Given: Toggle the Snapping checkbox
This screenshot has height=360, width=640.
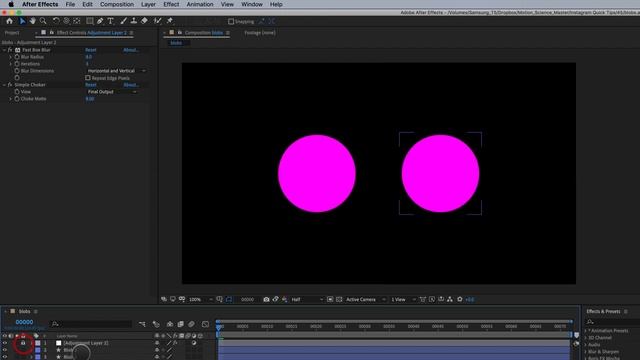Looking at the screenshot, I should pyautogui.click(x=231, y=21).
